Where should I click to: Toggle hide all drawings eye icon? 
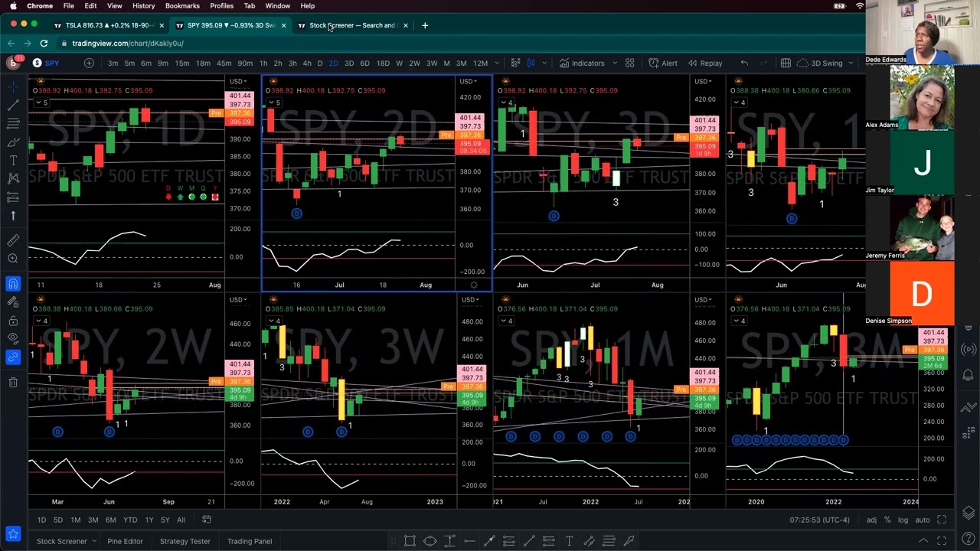(13, 338)
